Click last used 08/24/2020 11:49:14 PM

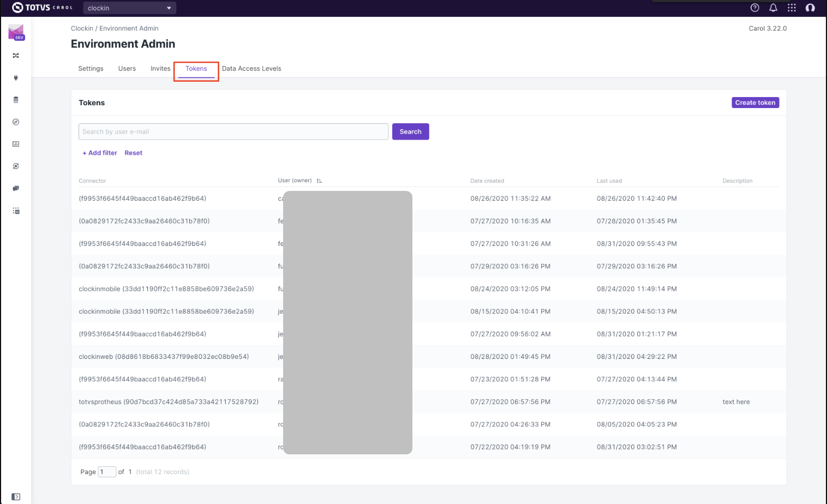(x=637, y=289)
